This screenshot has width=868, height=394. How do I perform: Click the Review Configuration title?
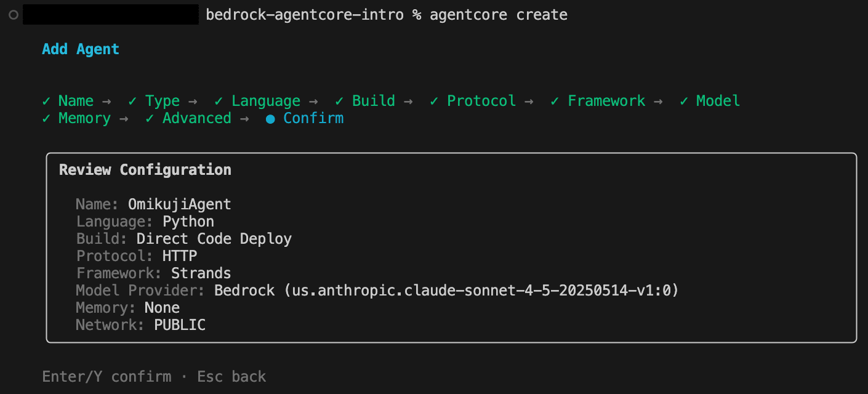point(145,170)
